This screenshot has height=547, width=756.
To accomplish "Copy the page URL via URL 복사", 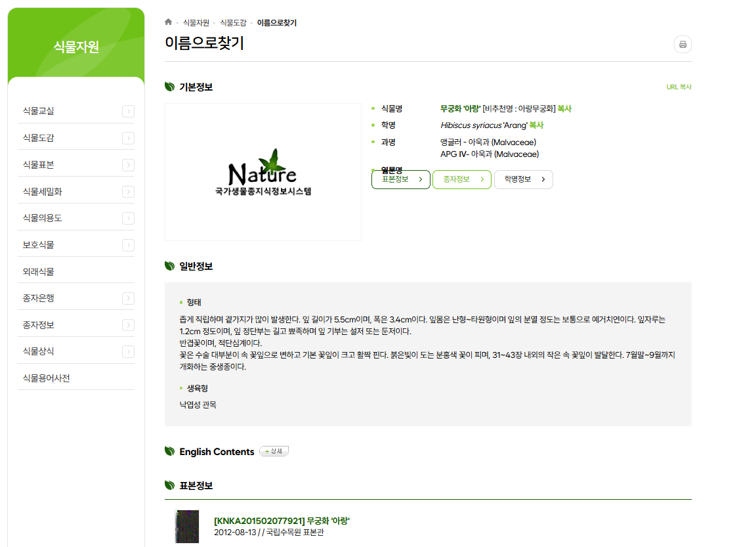I will coord(679,87).
